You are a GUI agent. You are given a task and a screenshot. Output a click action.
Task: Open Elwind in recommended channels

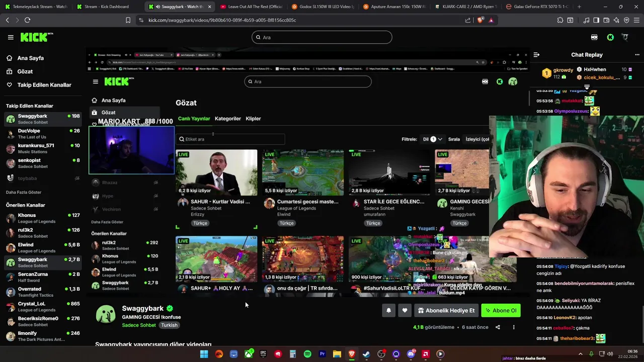coord(43,248)
